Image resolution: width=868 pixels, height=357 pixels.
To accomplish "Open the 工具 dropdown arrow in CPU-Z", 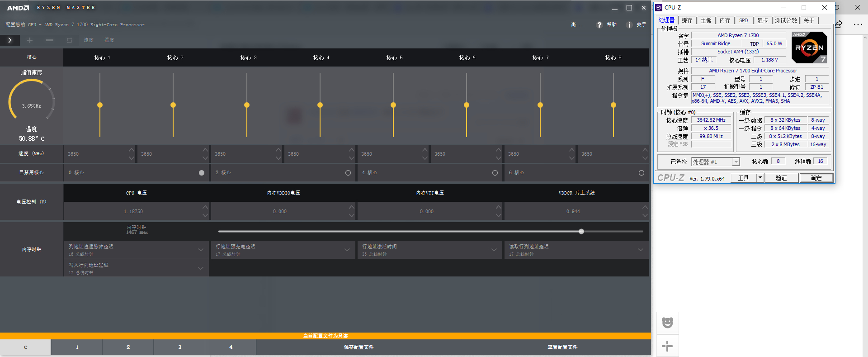I will pos(760,178).
